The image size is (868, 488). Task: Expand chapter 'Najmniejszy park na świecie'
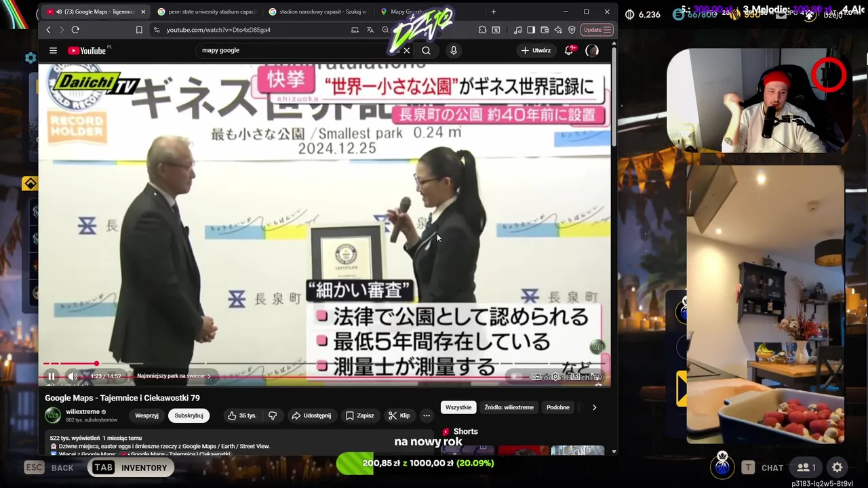(x=174, y=376)
